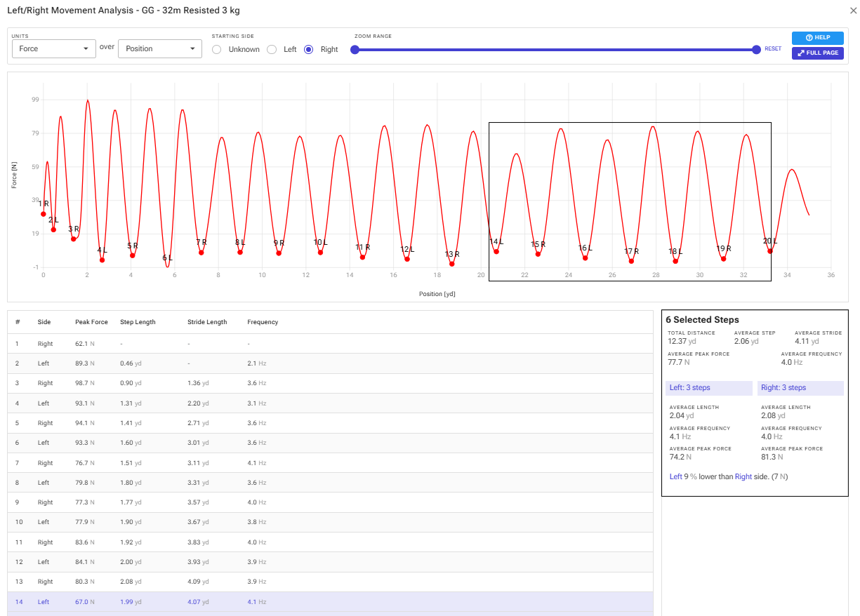Click the Left: 3 steps header
This screenshot has width=860, height=616.
tap(709, 388)
